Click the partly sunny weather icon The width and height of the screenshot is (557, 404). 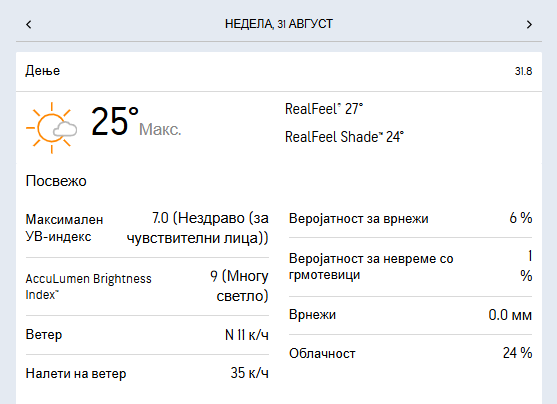pos(52,128)
